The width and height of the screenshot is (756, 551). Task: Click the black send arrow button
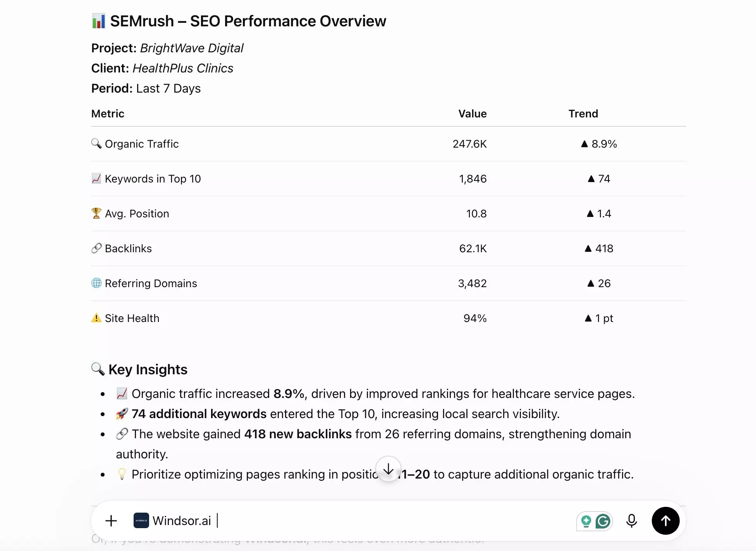pos(665,521)
